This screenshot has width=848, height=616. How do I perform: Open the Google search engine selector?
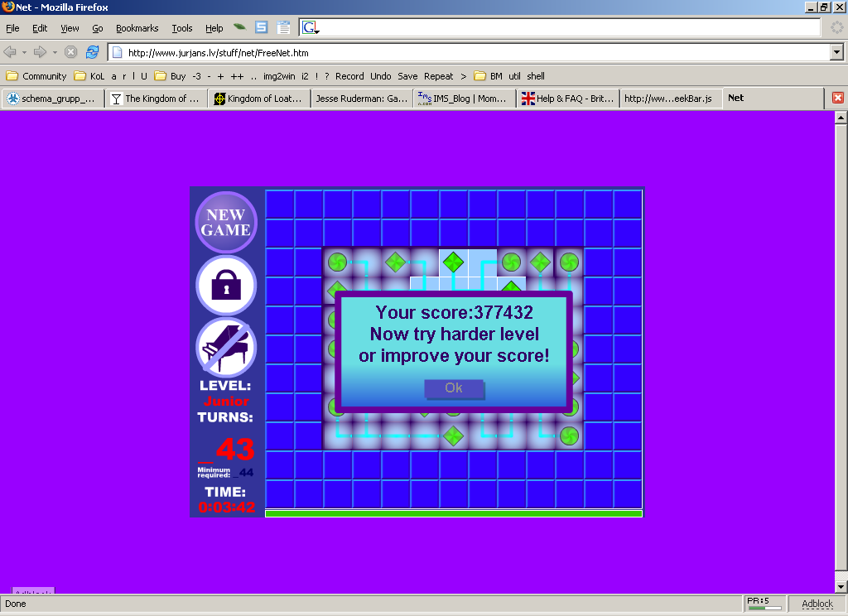tap(311, 27)
